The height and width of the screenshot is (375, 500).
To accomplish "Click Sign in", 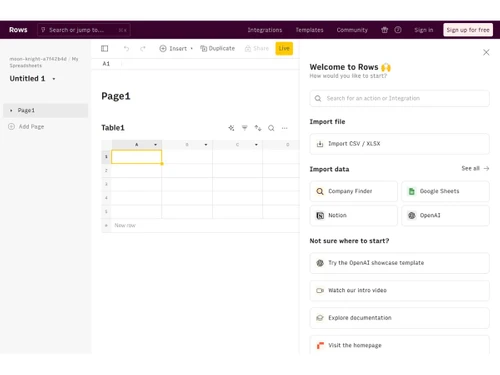I will click(x=424, y=30).
